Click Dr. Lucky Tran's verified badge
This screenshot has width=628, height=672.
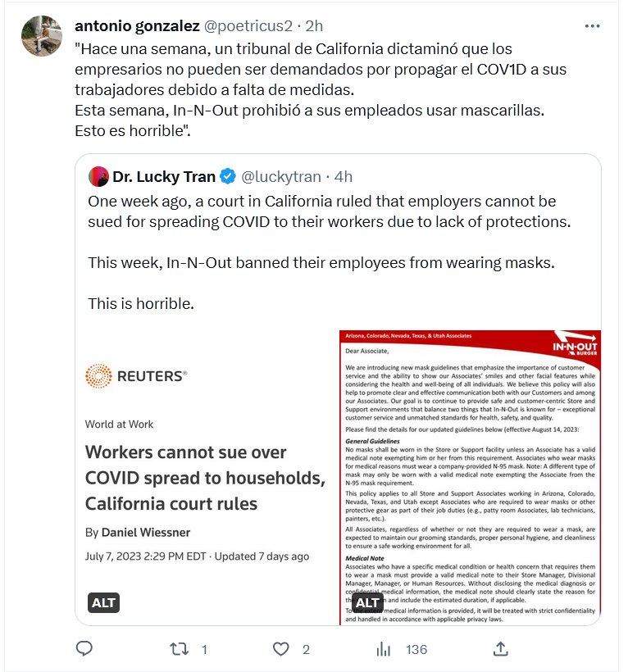229,176
